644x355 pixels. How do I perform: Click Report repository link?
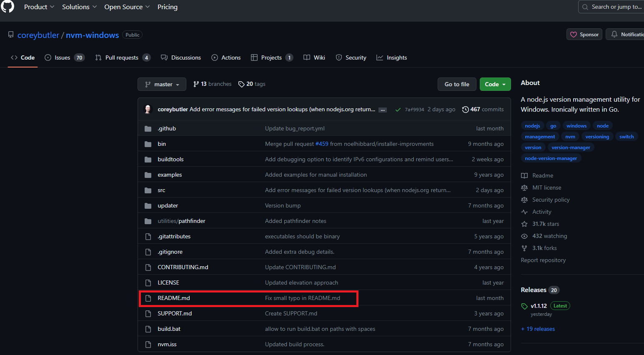(x=543, y=260)
